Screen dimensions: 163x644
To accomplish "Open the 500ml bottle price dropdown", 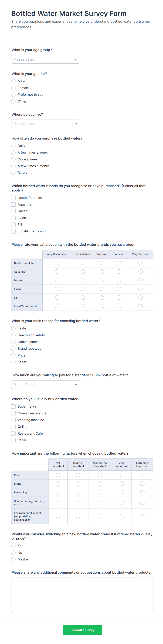I will pyautogui.click(x=45, y=385).
